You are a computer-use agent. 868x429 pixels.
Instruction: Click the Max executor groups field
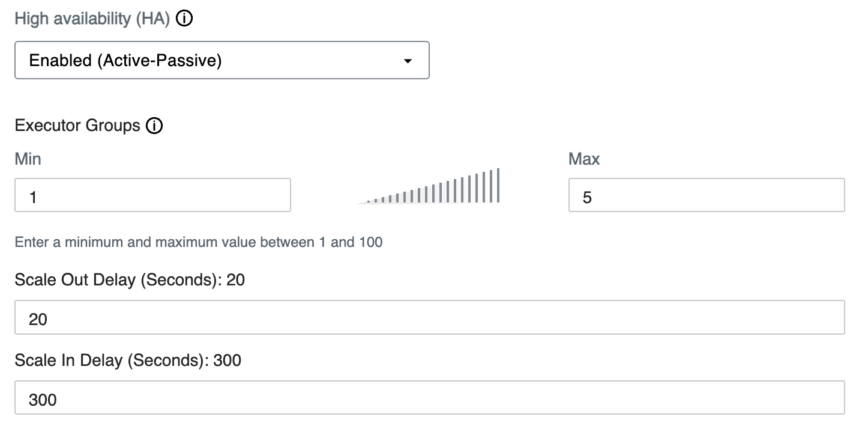coord(706,195)
